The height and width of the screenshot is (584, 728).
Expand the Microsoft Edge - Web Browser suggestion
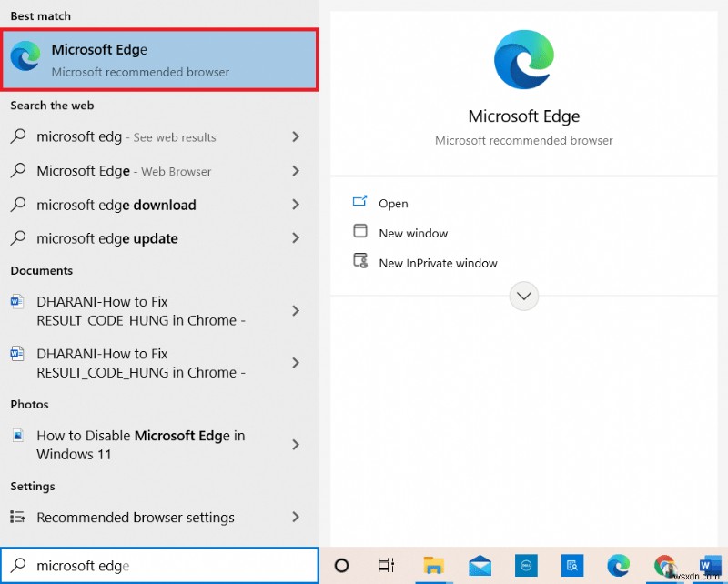click(x=296, y=171)
